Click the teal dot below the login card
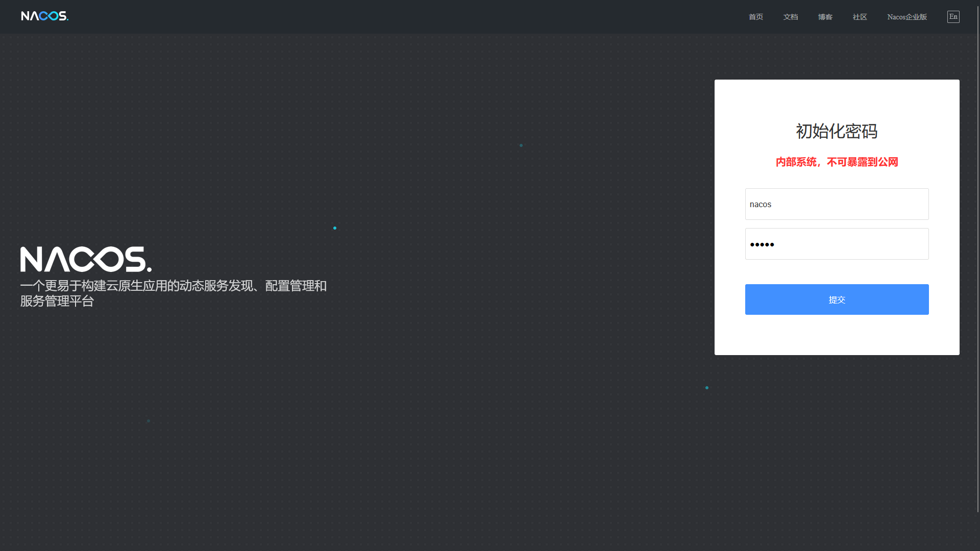The height and width of the screenshot is (551, 980). 707,388
